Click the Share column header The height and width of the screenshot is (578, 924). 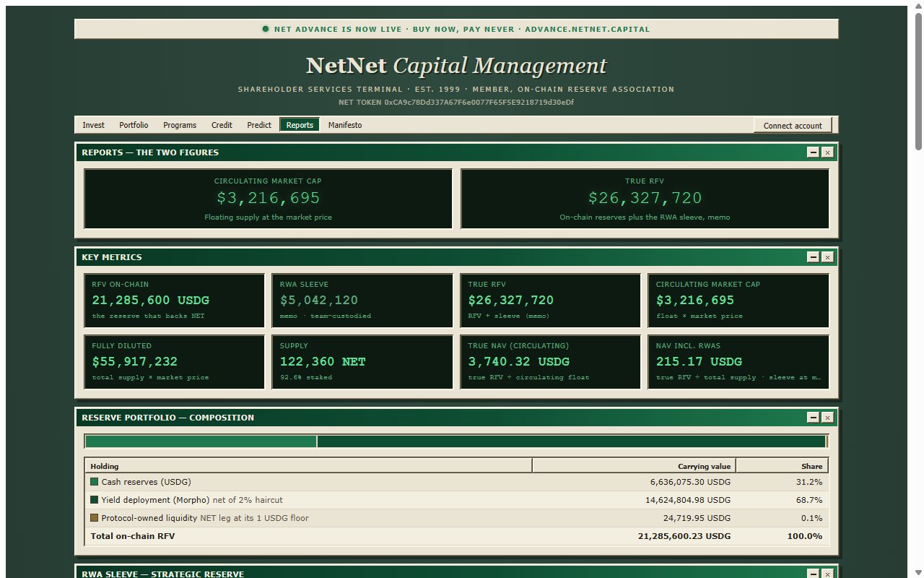click(782, 466)
